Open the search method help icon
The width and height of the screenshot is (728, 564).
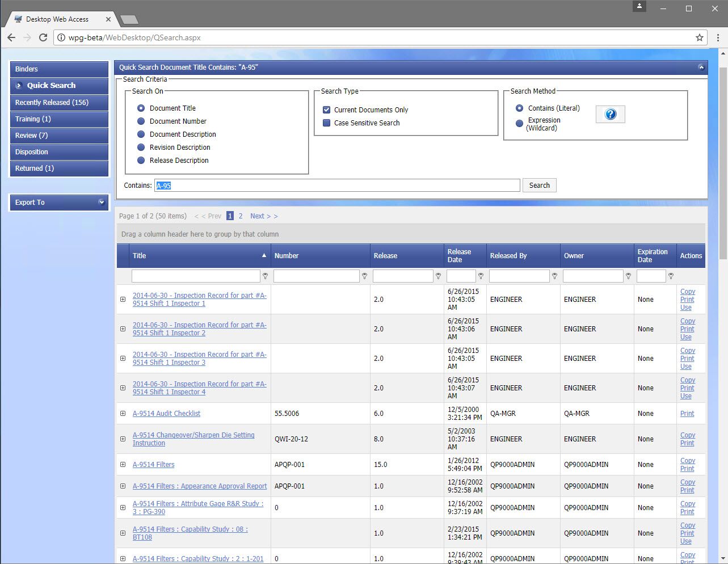point(611,114)
